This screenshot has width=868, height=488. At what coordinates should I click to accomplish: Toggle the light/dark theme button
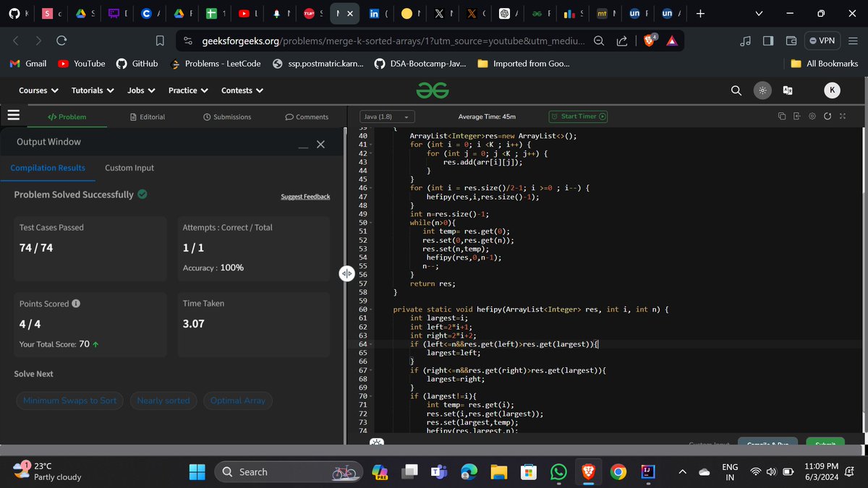tap(762, 90)
